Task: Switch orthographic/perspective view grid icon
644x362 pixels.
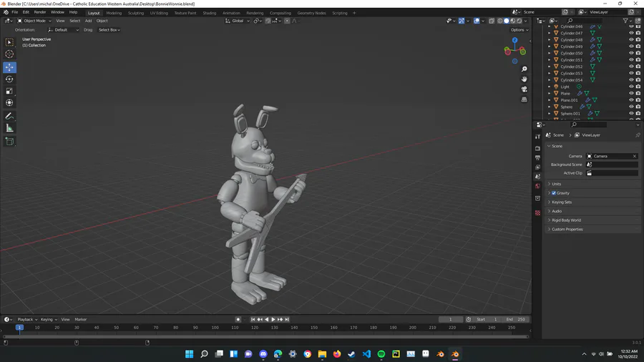Action: coord(524,99)
